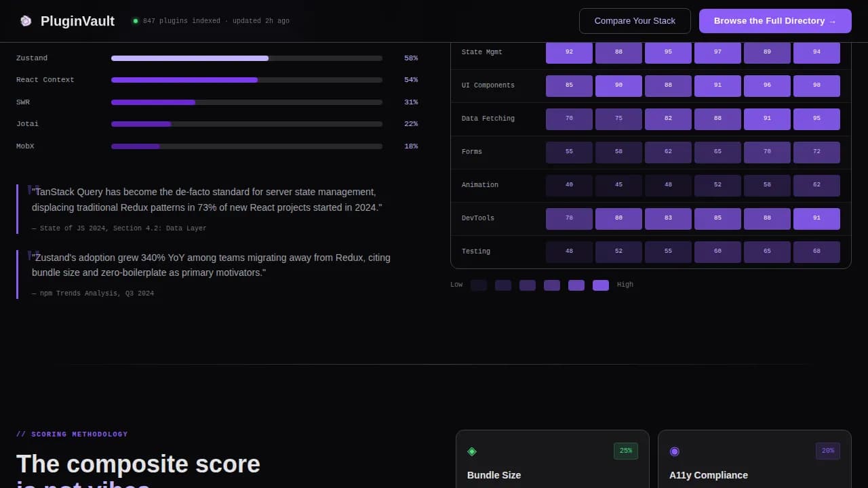Click the State Mgmt cell with value 89
Image resolution: width=868 pixels, height=488 pixels.
point(767,52)
